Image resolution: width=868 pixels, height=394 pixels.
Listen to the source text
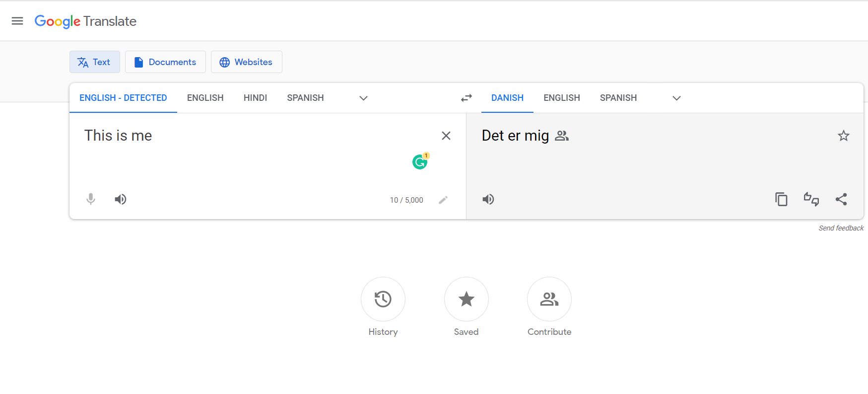121,199
